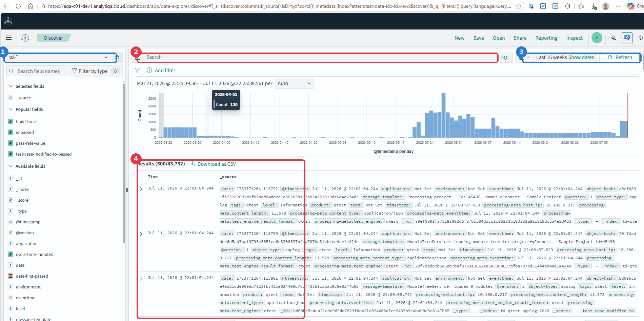Select the test-case-modified-to-passed field
644x321 pixels.
click(x=44, y=154)
